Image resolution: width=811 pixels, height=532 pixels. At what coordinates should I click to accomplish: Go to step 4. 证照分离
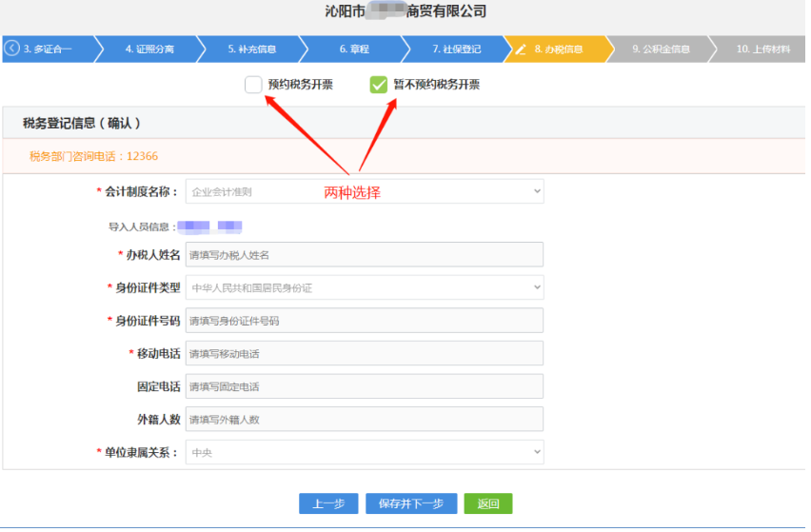tap(149, 49)
